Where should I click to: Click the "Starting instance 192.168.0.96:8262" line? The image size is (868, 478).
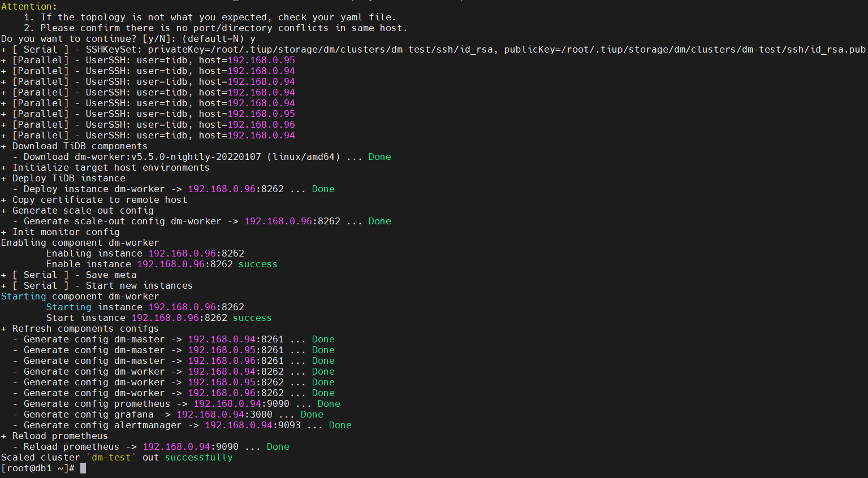tap(145, 307)
